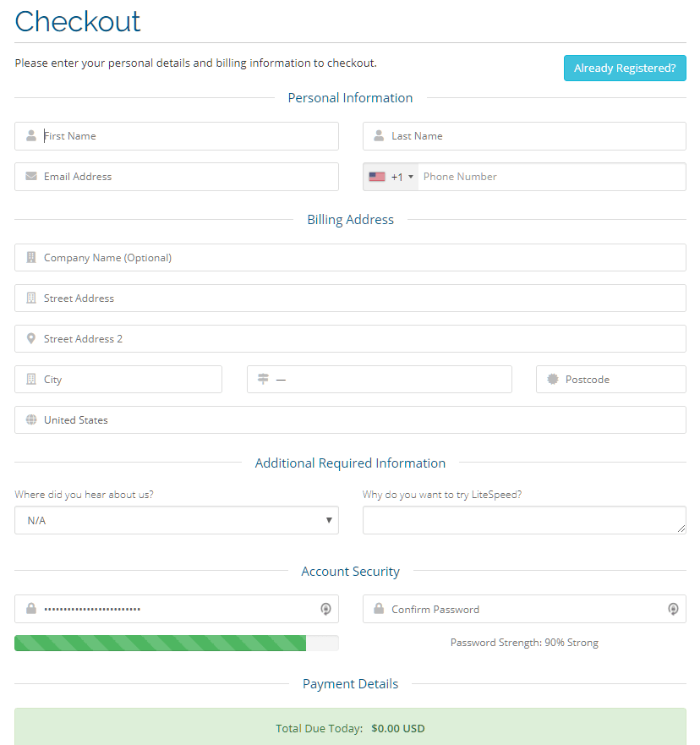Viewport: 700px width, 745px height.
Task: Select the Street Address input field
Action: click(350, 299)
